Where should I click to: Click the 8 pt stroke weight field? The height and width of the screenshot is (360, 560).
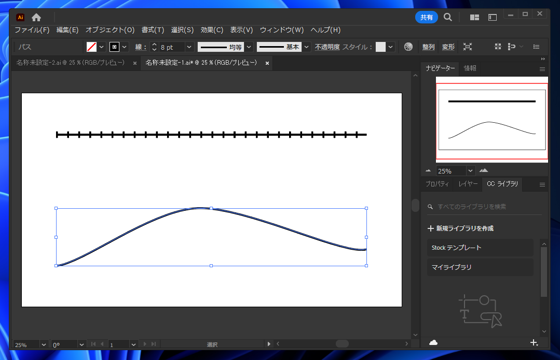click(x=171, y=47)
